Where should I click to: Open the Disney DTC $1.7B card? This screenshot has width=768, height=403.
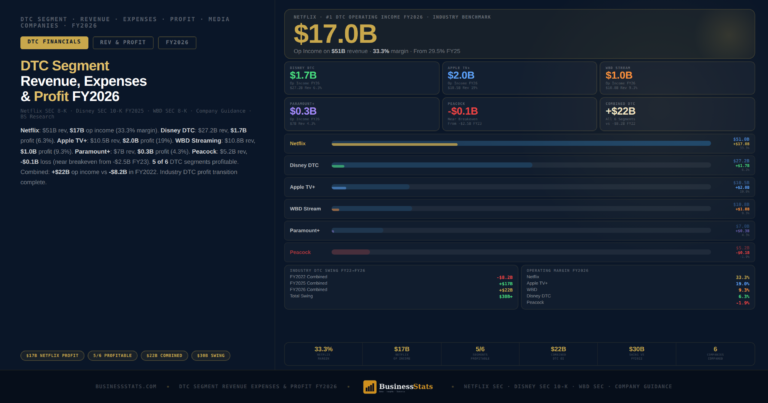pyautogui.click(x=362, y=78)
